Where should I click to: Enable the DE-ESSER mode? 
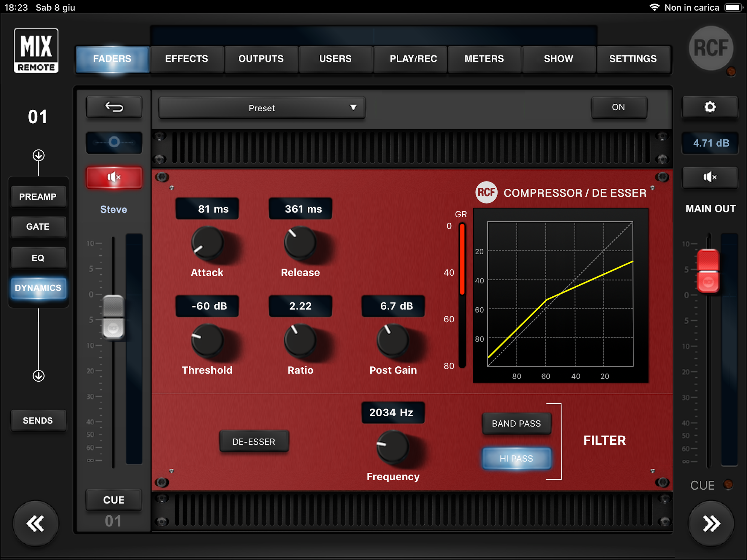point(254,441)
